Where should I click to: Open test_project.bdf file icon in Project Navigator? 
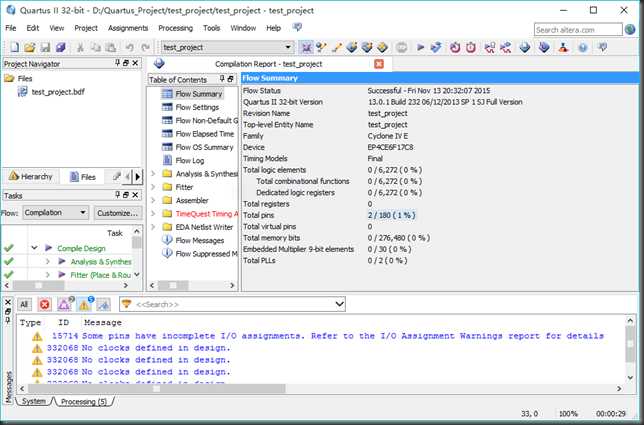click(22, 92)
